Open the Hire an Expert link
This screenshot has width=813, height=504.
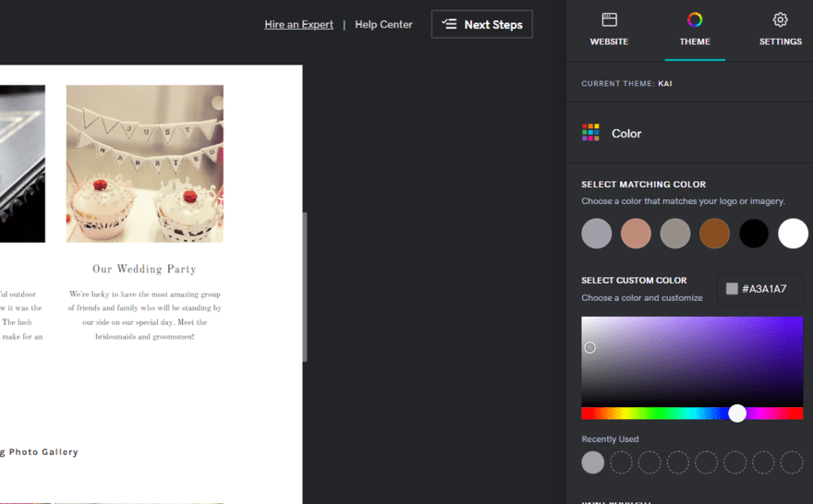298,24
